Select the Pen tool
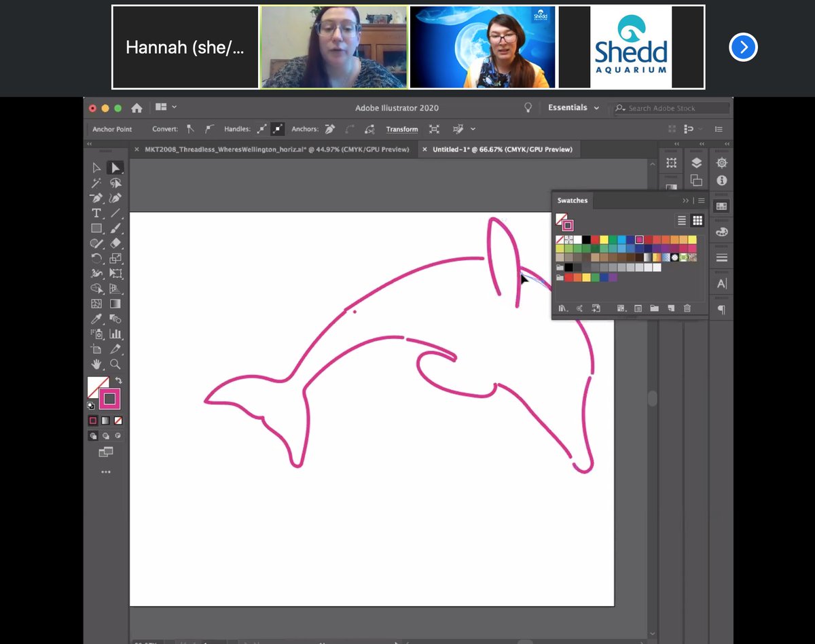 pyautogui.click(x=96, y=198)
